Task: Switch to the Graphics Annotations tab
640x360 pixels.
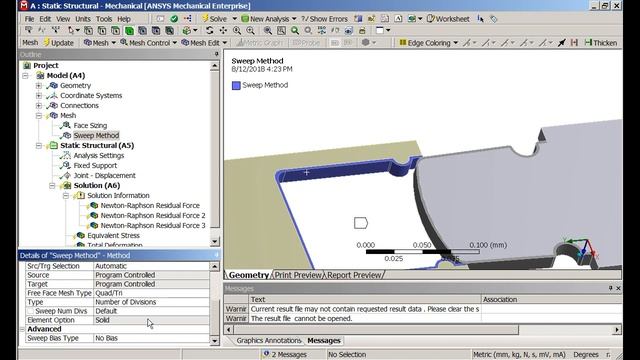Action: (269, 340)
